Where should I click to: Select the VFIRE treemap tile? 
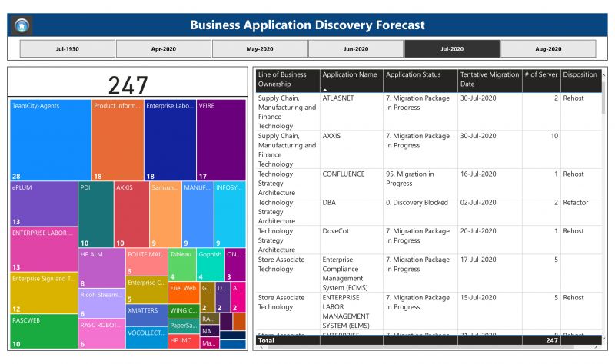coord(221,140)
